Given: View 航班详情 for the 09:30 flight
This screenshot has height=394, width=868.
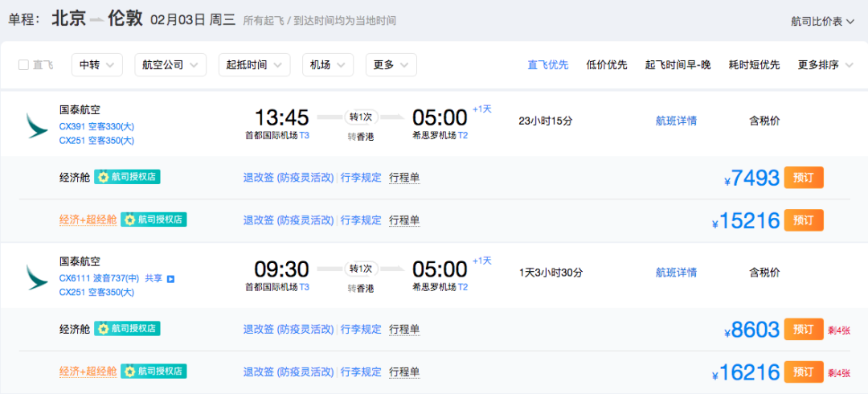Looking at the screenshot, I should click(x=676, y=272).
